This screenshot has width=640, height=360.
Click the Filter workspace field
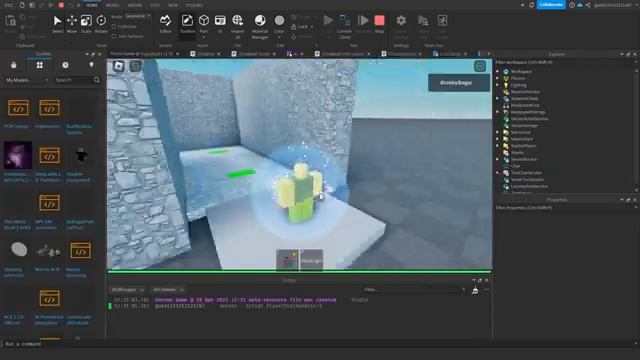coord(565,62)
